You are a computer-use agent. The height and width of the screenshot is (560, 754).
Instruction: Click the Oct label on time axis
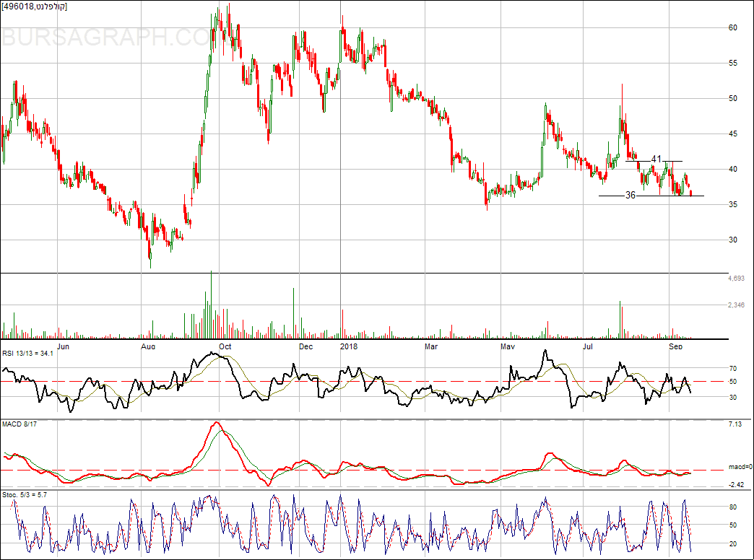coord(225,346)
